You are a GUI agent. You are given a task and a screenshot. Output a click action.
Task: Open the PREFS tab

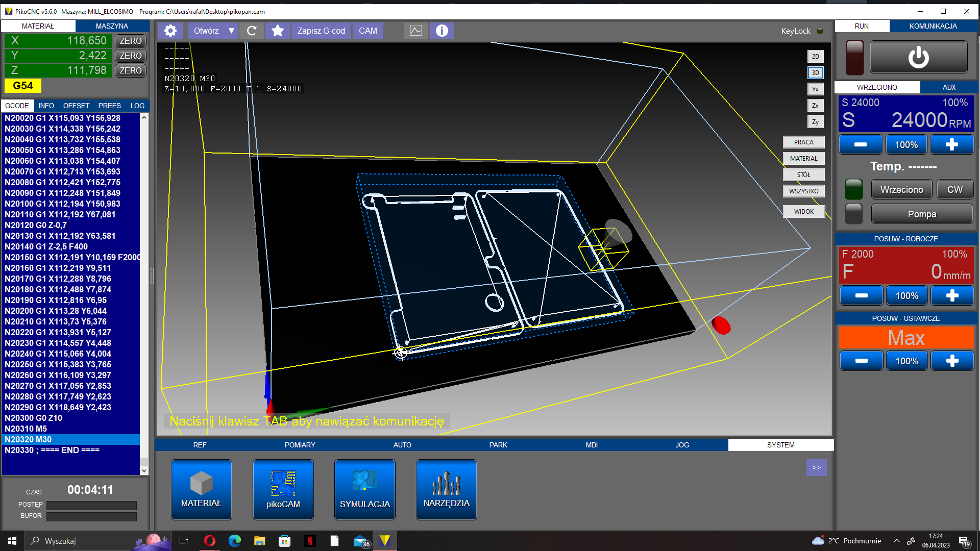coord(109,106)
